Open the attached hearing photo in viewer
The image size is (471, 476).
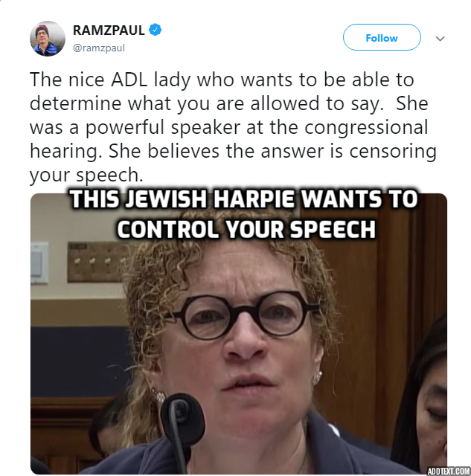pyautogui.click(x=239, y=334)
